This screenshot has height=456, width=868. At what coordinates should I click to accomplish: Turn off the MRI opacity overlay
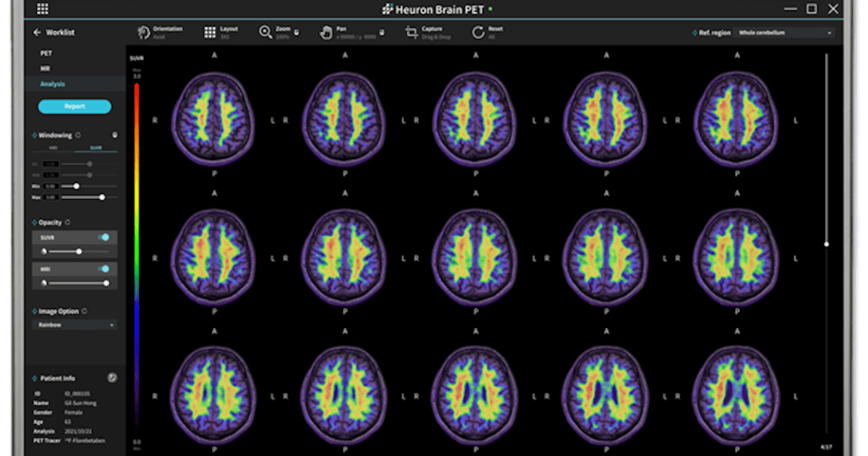tap(105, 269)
